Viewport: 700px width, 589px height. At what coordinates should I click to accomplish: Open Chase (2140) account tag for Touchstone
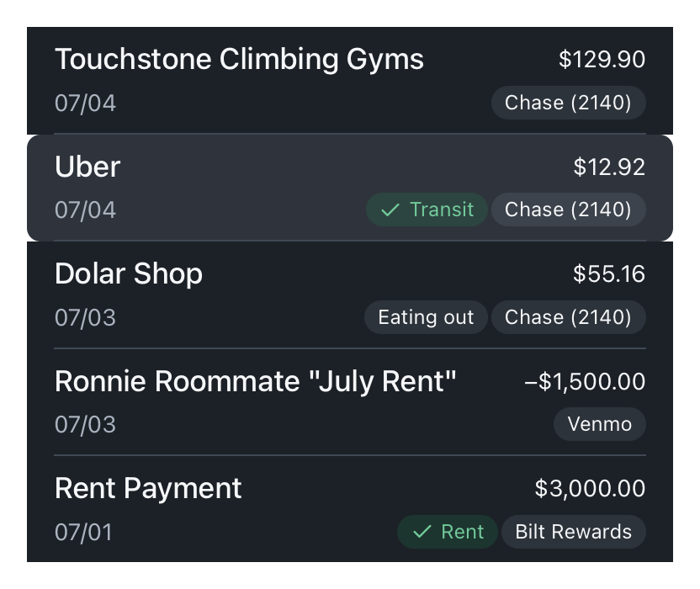click(x=568, y=103)
